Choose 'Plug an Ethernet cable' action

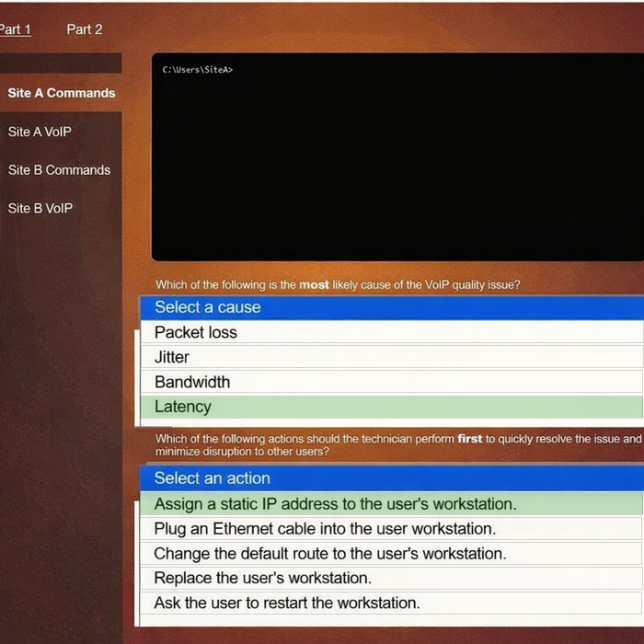coord(325,529)
